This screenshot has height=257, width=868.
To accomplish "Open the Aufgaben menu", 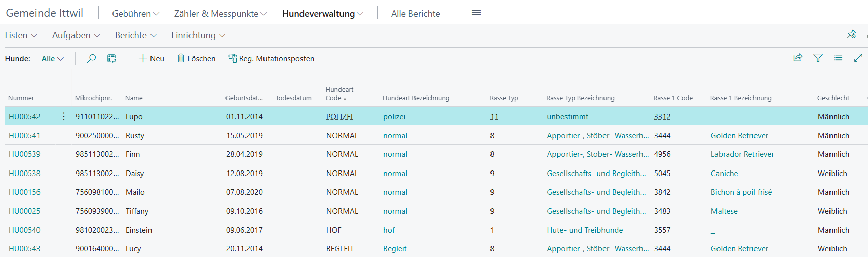I will pyautogui.click(x=76, y=35).
